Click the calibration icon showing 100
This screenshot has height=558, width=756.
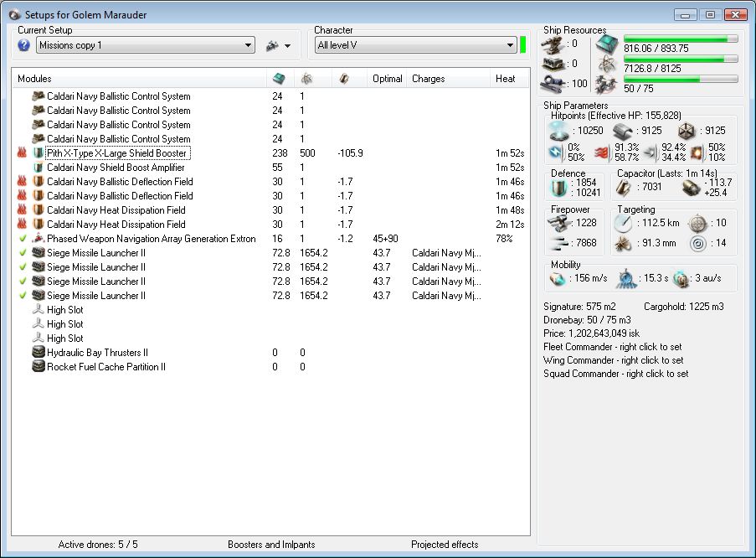pyautogui.click(x=553, y=84)
